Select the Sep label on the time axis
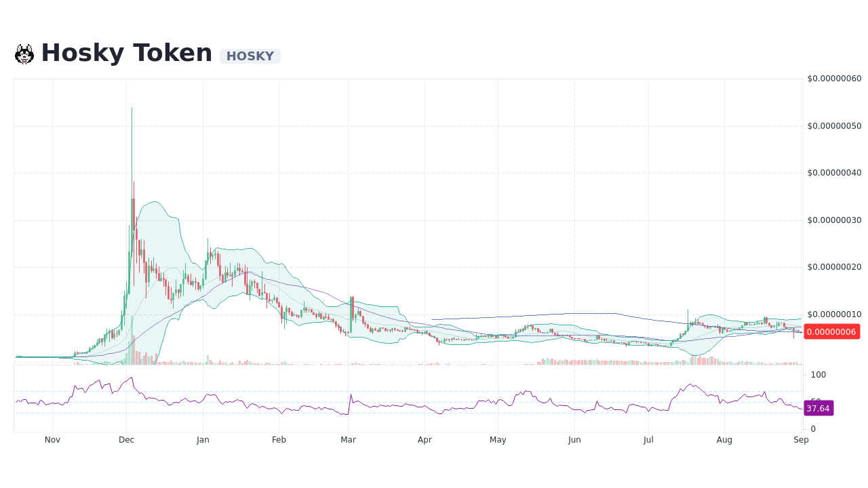 coord(801,439)
